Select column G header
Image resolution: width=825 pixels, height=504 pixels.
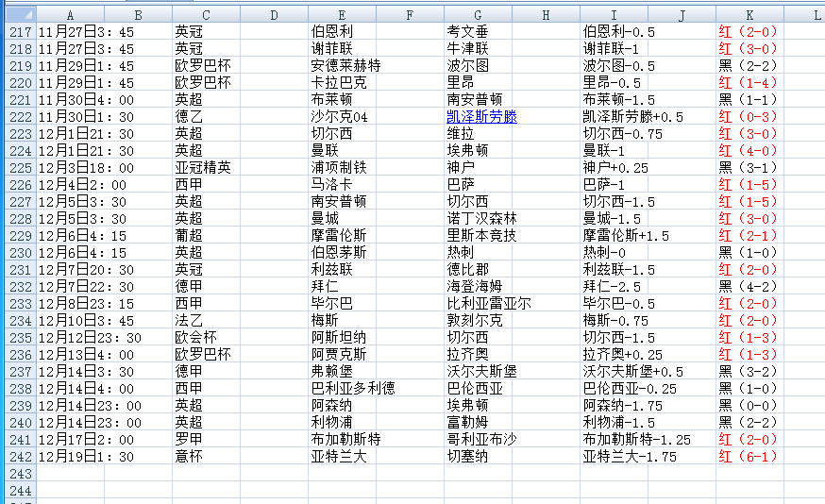(x=478, y=15)
